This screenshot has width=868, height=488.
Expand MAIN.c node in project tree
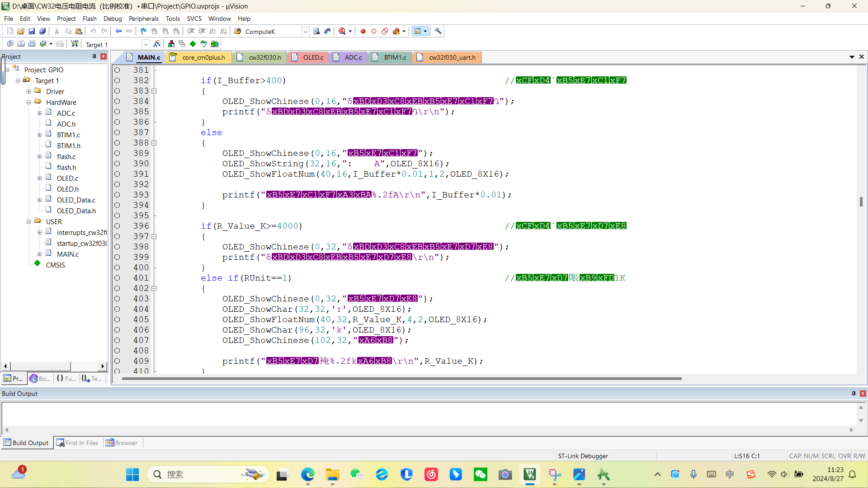pos(39,254)
